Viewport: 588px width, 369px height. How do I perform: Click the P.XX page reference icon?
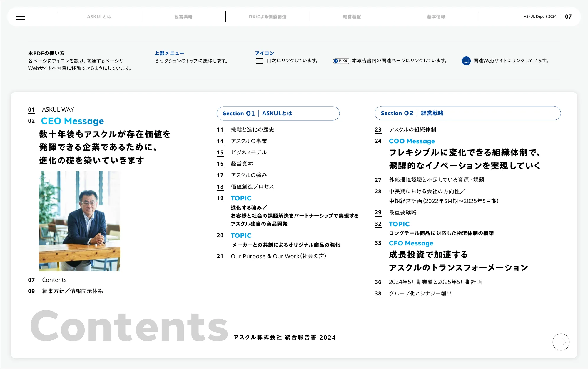(x=341, y=61)
